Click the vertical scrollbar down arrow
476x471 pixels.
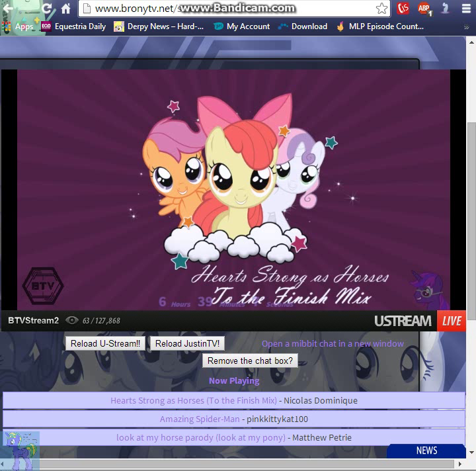click(471, 452)
